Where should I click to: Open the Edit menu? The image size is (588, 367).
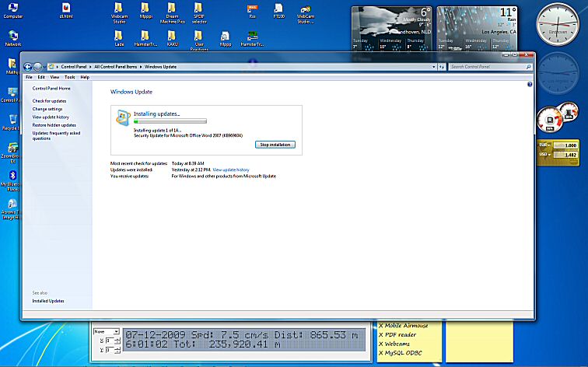pos(41,77)
